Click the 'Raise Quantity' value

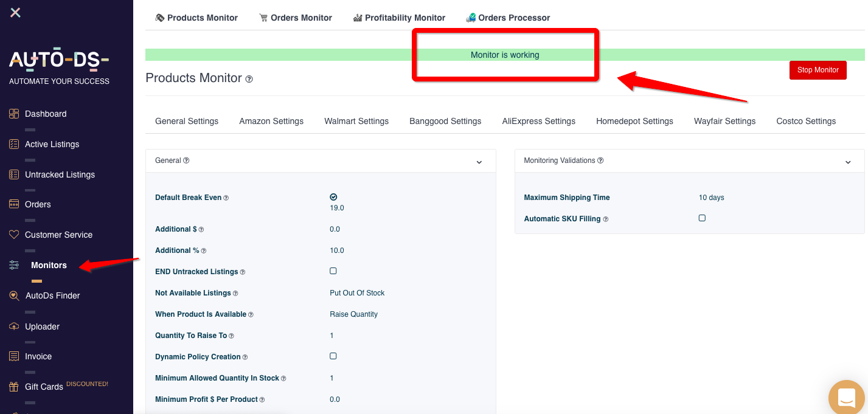[x=353, y=314]
